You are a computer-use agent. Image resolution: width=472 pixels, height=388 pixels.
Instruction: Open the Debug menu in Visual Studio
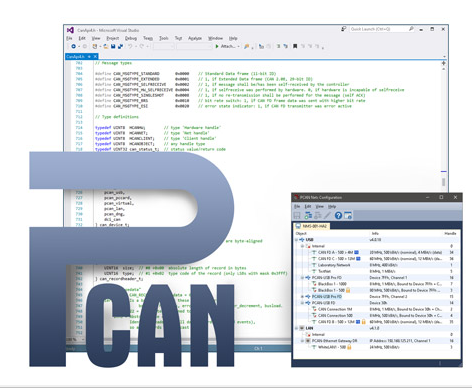(x=131, y=38)
